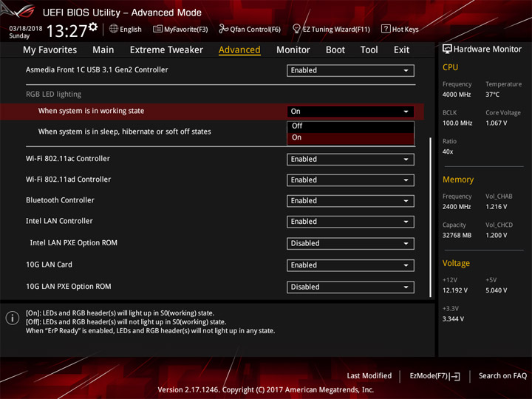
Task: Click CPU temperature value 37°C
Action: tap(492, 95)
